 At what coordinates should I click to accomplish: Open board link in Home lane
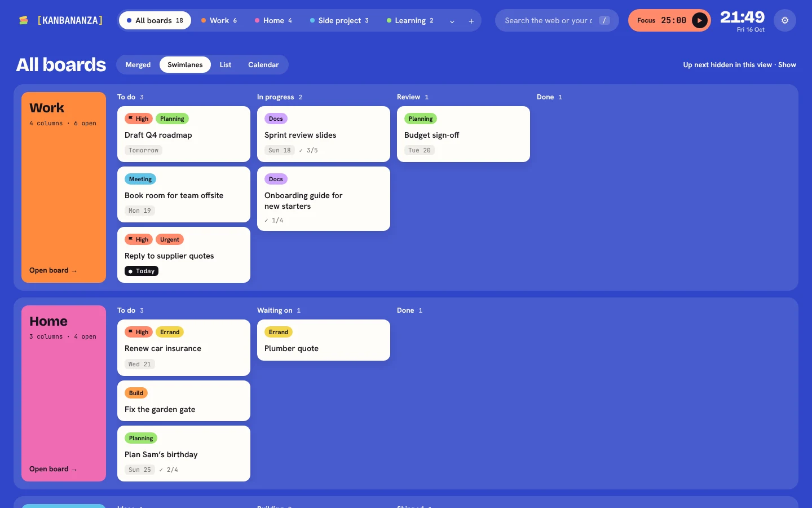pos(53,469)
